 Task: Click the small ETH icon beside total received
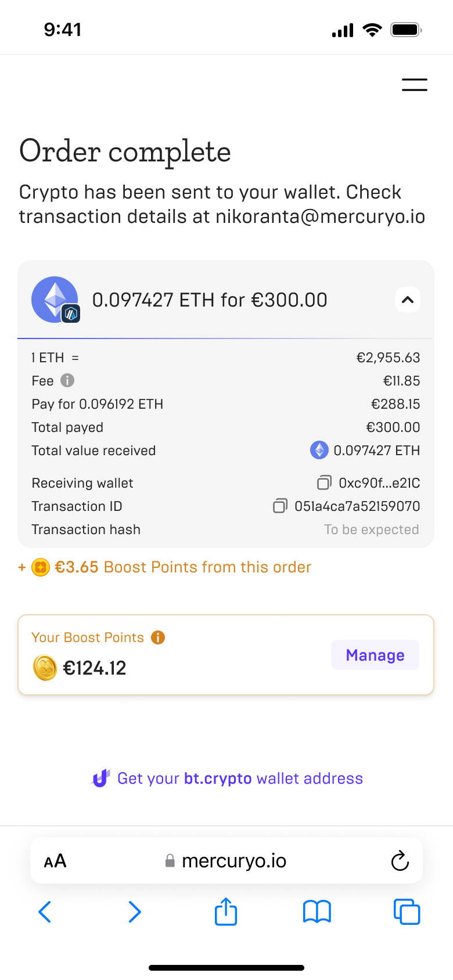(319, 450)
